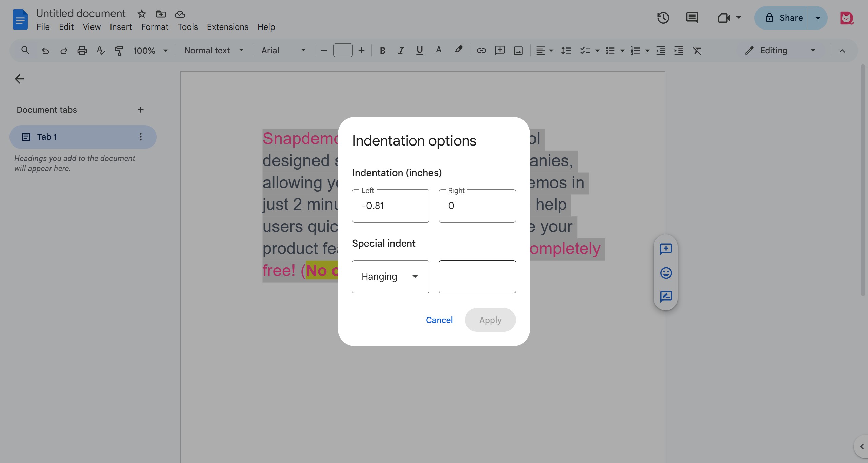Redo the last action
The image size is (868, 463).
click(x=63, y=51)
